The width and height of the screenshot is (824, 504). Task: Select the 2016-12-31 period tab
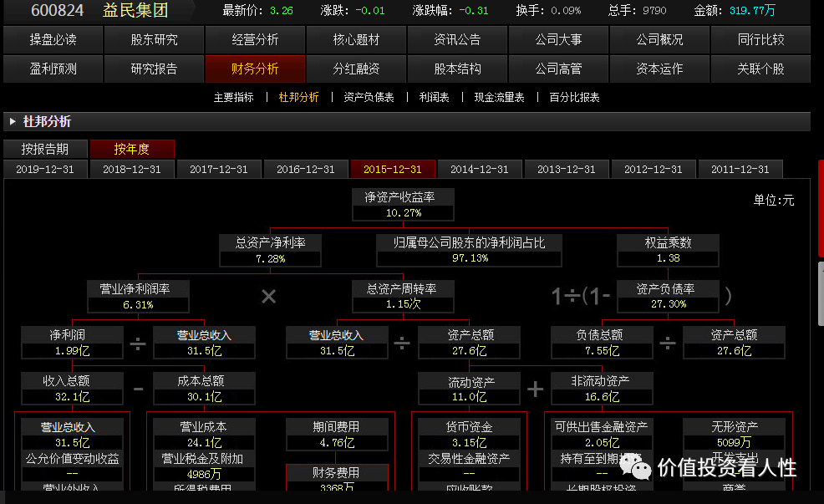tap(306, 169)
